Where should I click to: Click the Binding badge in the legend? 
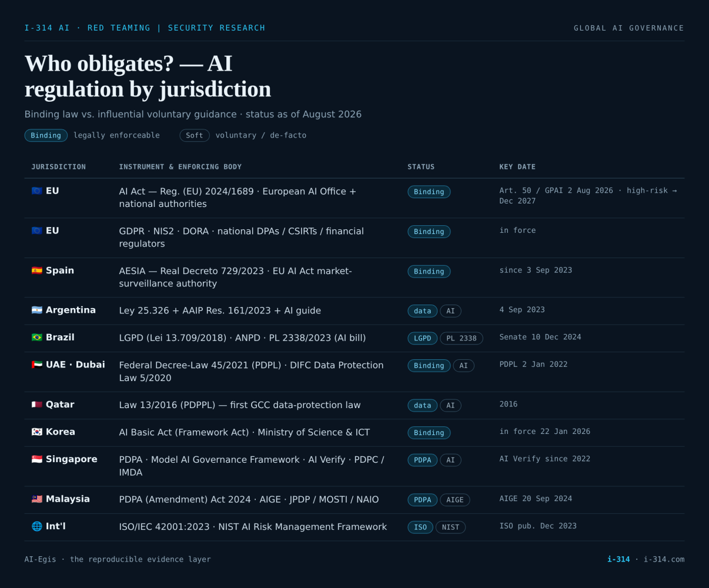point(46,135)
